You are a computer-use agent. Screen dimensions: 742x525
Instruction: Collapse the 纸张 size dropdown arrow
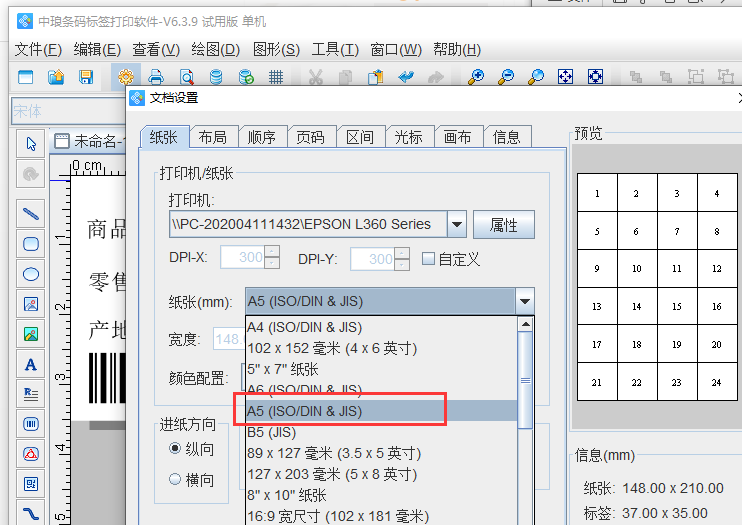(x=524, y=301)
